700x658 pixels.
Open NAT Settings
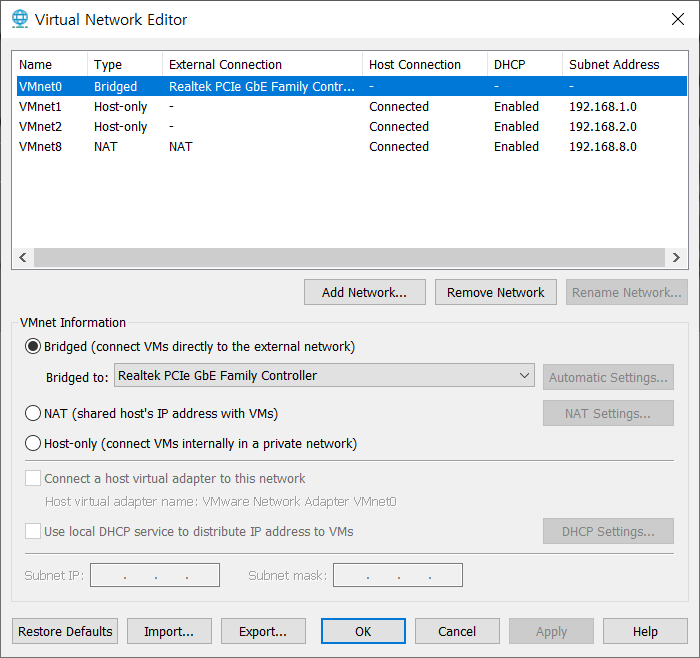click(x=608, y=413)
